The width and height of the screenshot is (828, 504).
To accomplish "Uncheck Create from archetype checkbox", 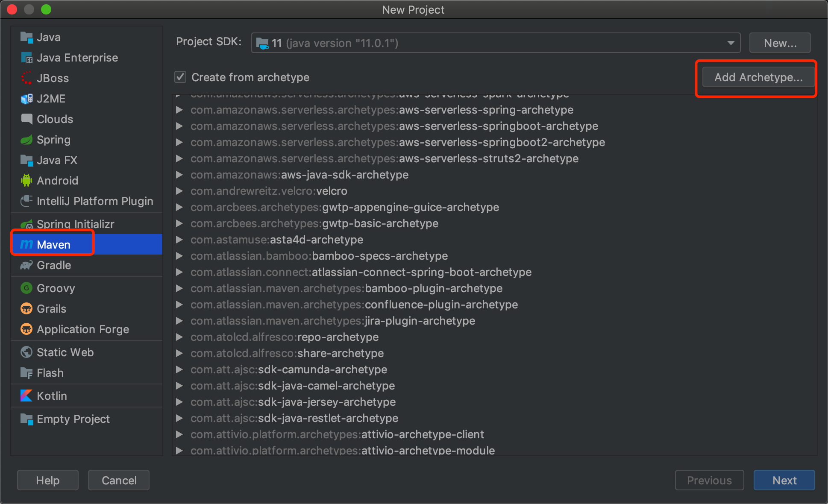I will (x=180, y=77).
